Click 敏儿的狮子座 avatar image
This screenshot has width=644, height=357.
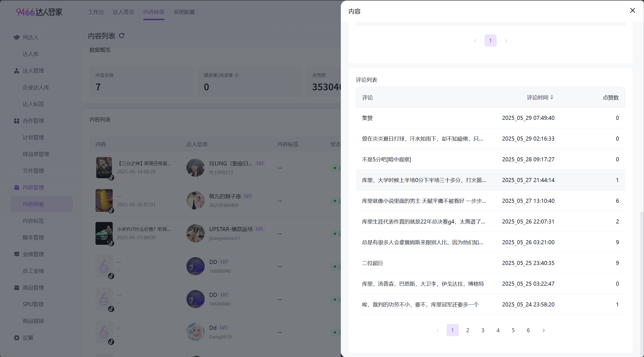pyautogui.click(x=196, y=200)
